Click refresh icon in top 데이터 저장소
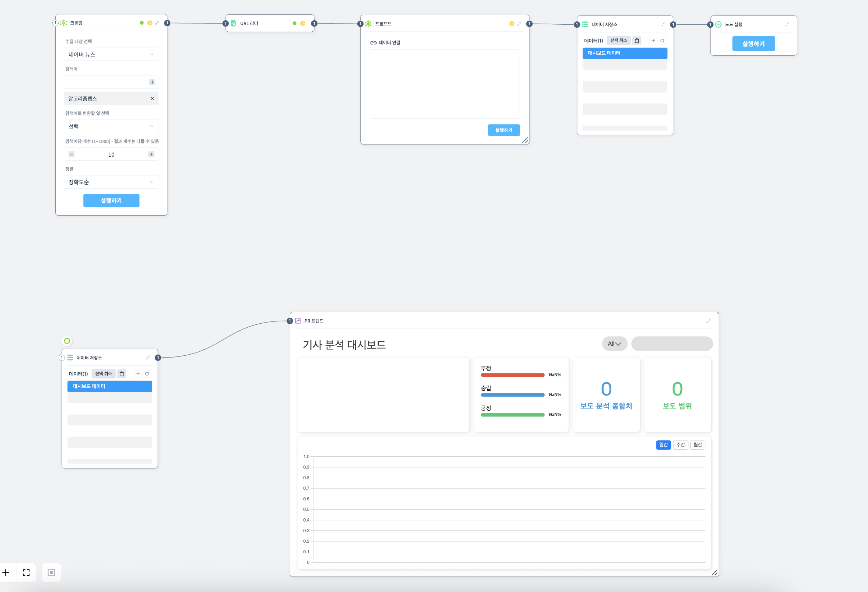This screenshot has width=868, height=592. pyautogui.click(x=662, y=41)
